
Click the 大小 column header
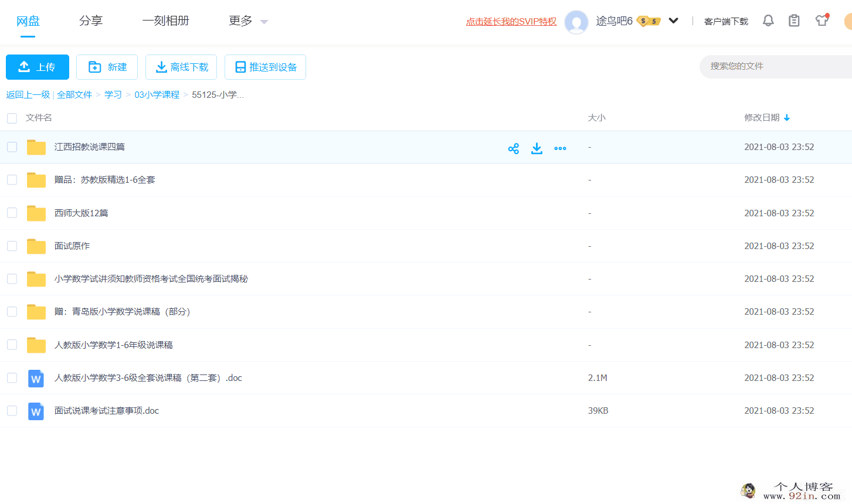coord(597,118)
